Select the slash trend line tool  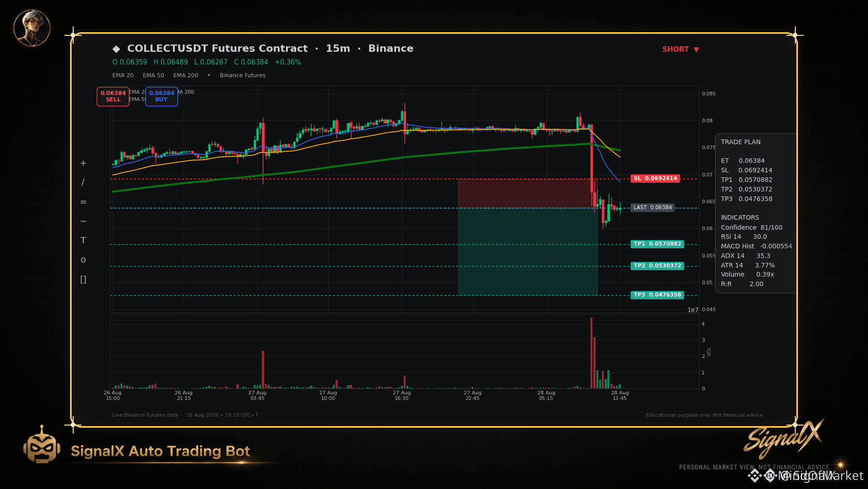point(83,182)
